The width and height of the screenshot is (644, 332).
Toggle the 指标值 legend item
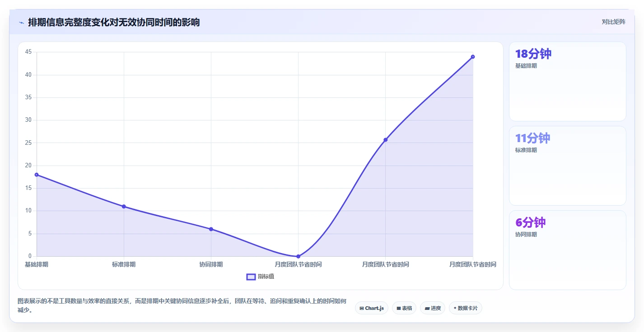coord(260,277)
